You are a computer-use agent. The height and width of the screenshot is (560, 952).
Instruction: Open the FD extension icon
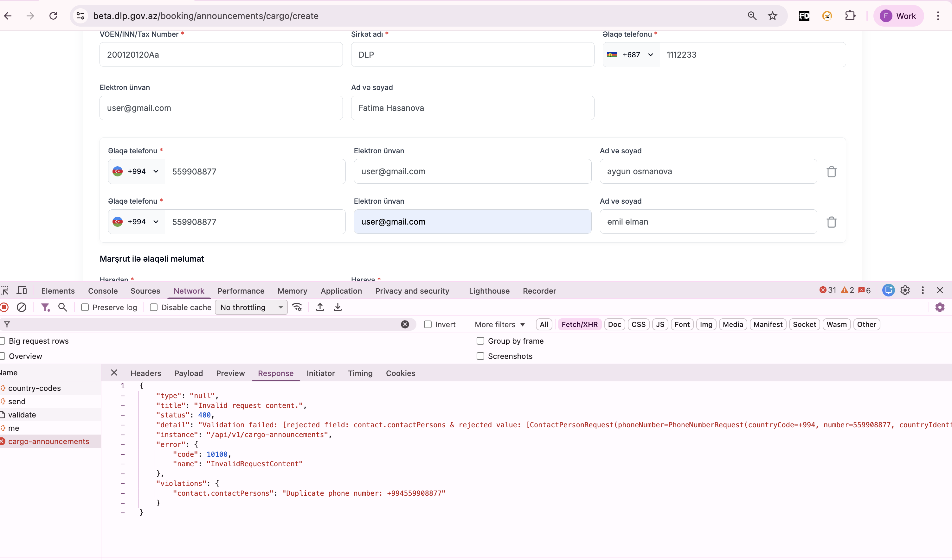pyautogui.click(x=804, y=16)
